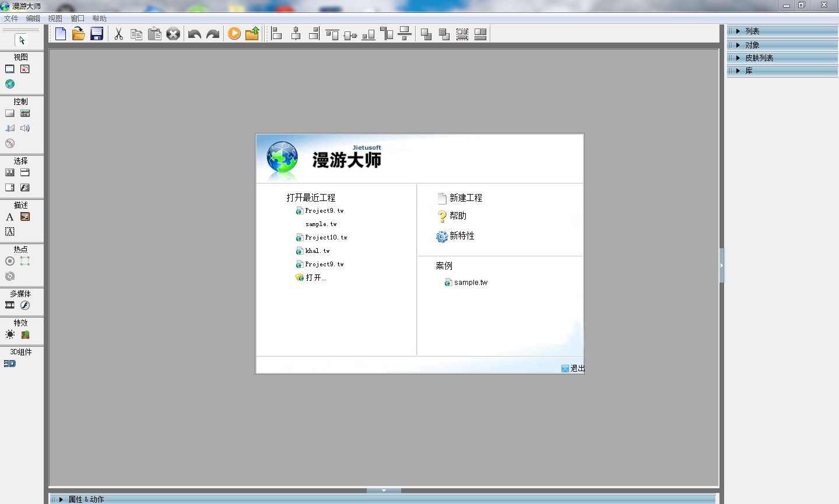Open the 打开... link in recent projects
The width and height of the screenshot is (839, 504).
click(x=311, y=278)
